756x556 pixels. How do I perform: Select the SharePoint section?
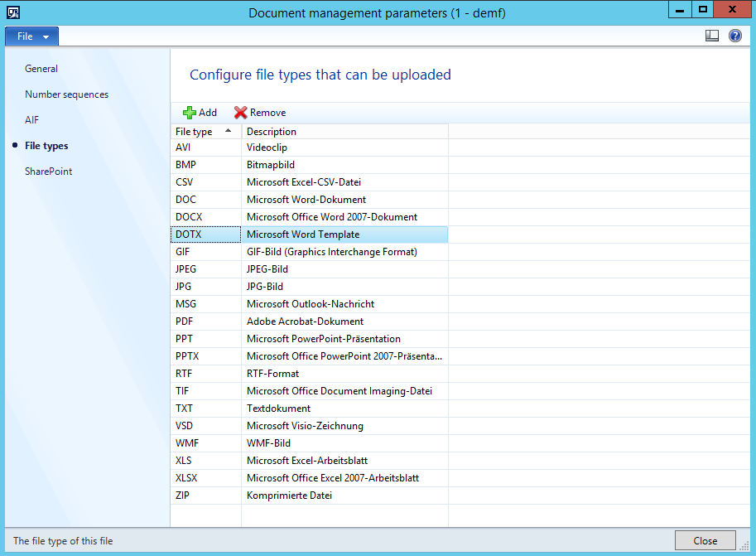[48, 172]
